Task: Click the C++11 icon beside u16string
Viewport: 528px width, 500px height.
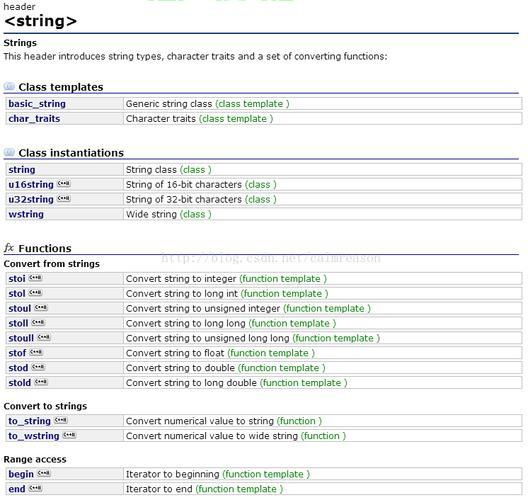Action: pos(63,184)
